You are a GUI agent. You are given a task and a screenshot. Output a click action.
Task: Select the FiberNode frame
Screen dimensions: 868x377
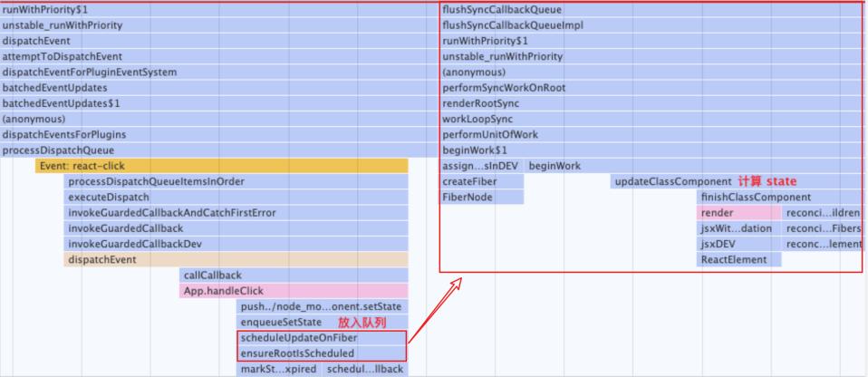click(481, 197)
